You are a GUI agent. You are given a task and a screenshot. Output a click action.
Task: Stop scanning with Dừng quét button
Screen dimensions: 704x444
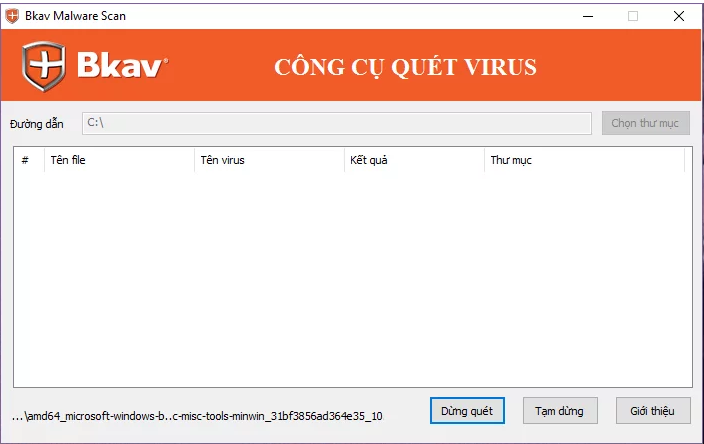[x=467, y=410]
